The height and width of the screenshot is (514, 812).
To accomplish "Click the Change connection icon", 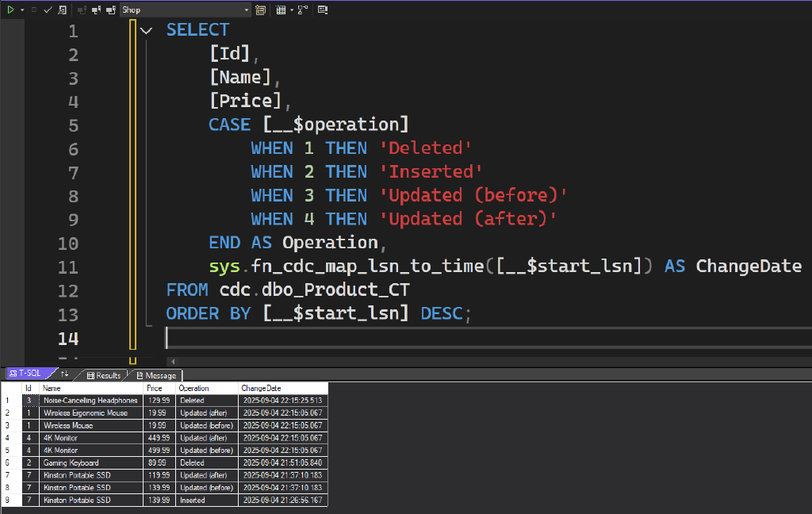I will point(96,10).
